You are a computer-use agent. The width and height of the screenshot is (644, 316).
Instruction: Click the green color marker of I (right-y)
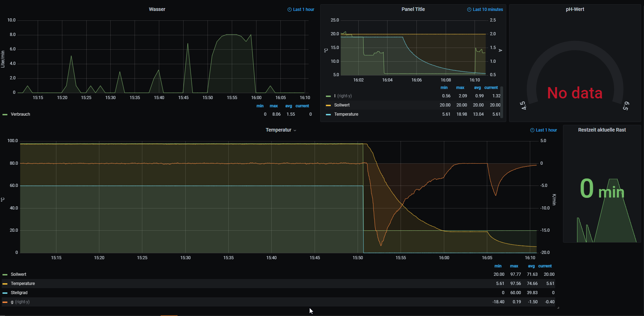coord(328,96)
